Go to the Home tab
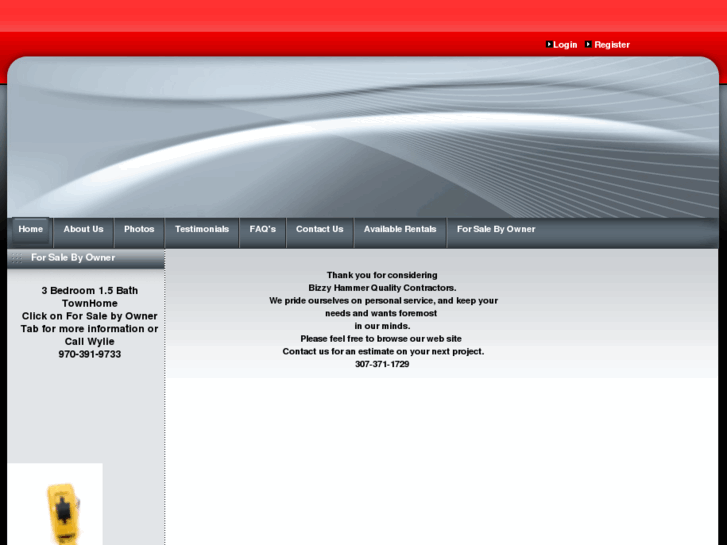Image resolution: width=727 pixels, height=545 pixels. click(x=31, y=231)
